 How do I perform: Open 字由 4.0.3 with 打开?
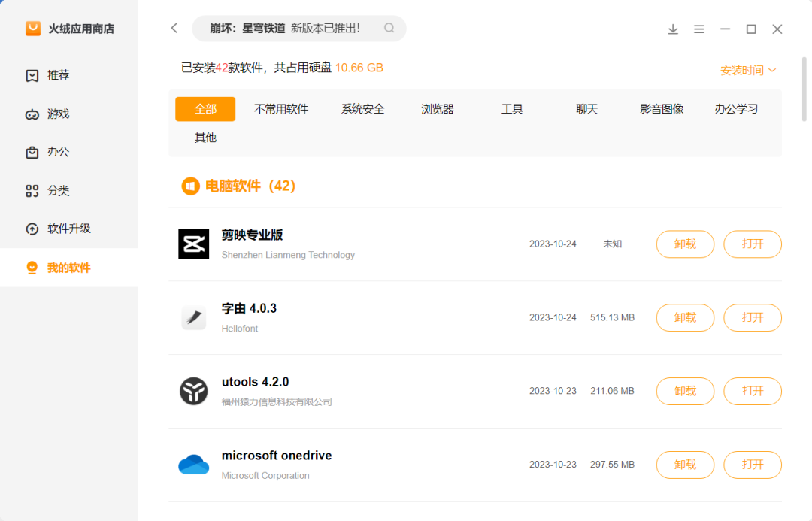coord(753,317)
